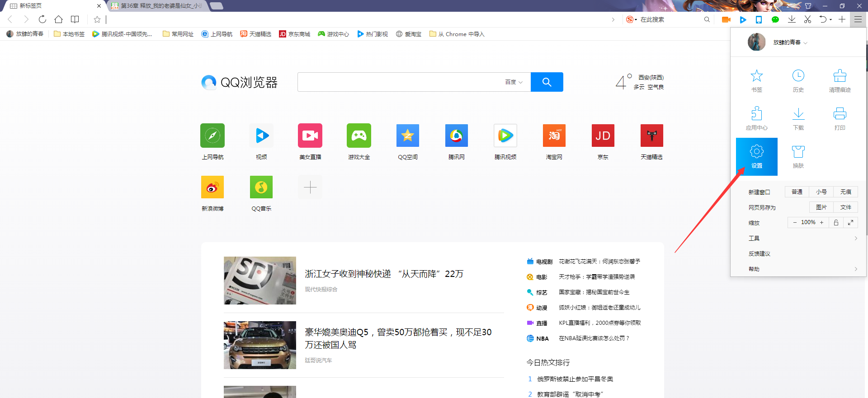Open 本地书签 bookmarks folder
This screenshot has width=868, height=398.
pyautogui.click(x=69, y=34)
